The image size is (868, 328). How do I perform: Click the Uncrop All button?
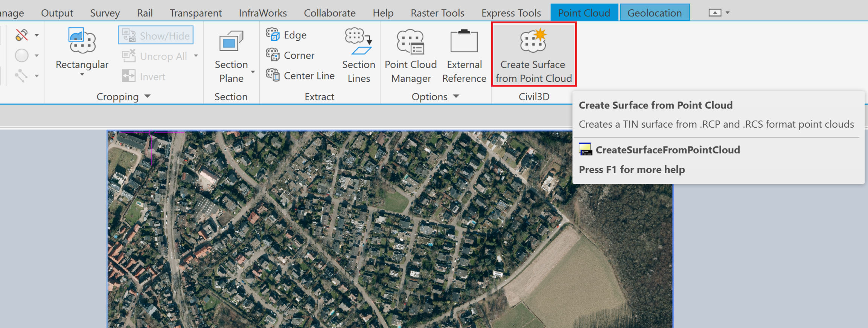[155, 56]
